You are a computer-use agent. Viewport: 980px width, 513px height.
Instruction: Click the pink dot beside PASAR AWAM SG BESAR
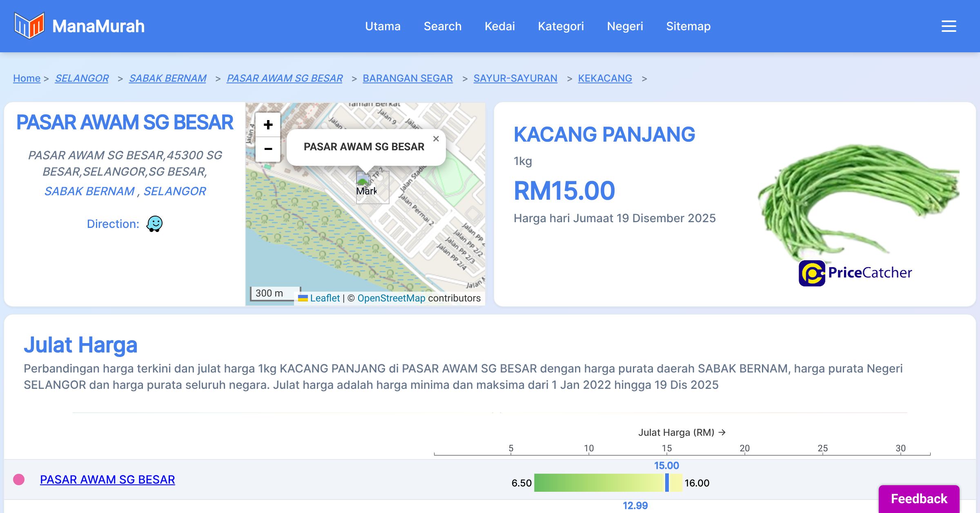[x=19, y=480]
